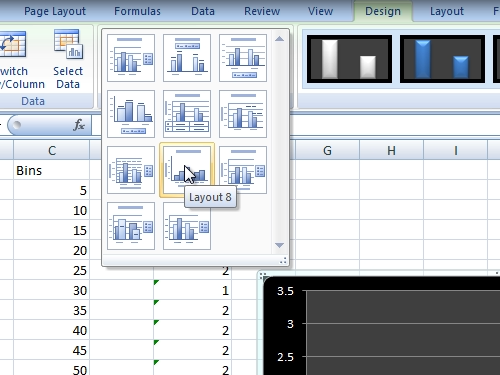Select column I header
Viewport: 500px width, 375px height.
(x=455, y=150)
